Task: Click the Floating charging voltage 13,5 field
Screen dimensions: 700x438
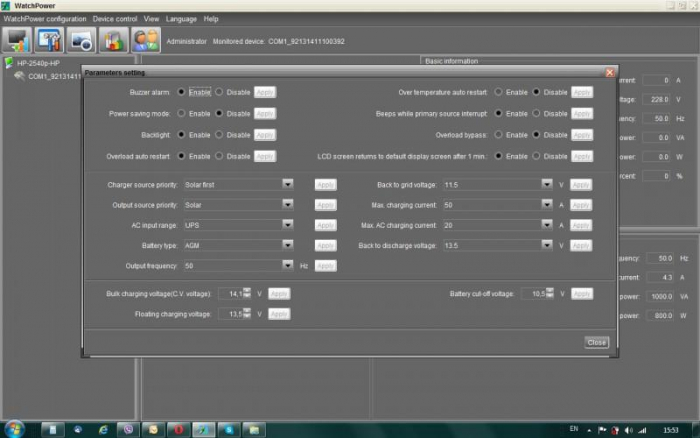Action: (231, 314)
